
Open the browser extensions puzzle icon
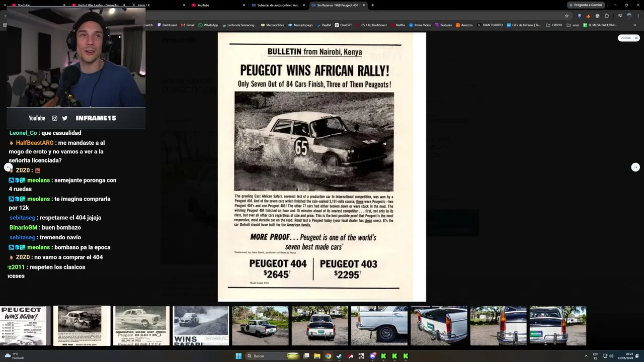pos(606,16)
